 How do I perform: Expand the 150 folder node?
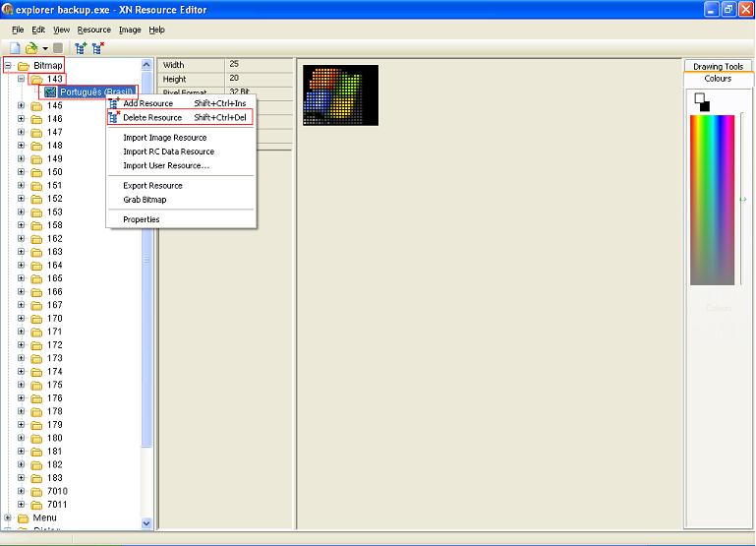click(21, 172)
